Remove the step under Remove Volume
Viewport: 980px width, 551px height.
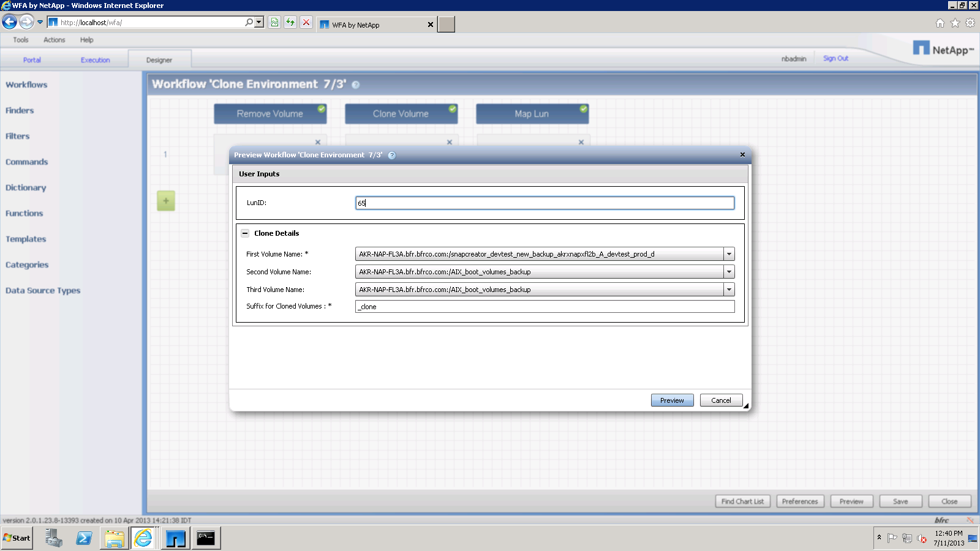coord(318,142)
